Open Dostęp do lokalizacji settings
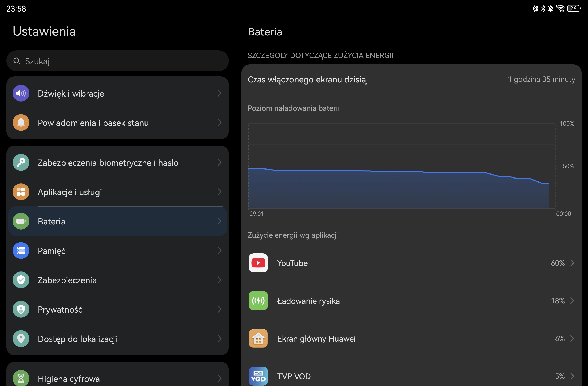The image size is (588, 386). pos(117,339)
